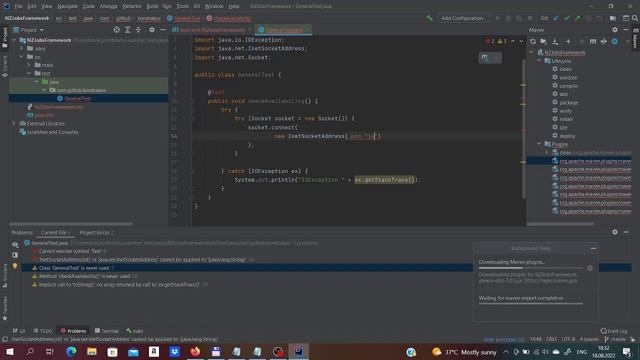640x360 pixels.
Task: Cancel the Downloading Maven plugins task
Action: coord(590,268)
